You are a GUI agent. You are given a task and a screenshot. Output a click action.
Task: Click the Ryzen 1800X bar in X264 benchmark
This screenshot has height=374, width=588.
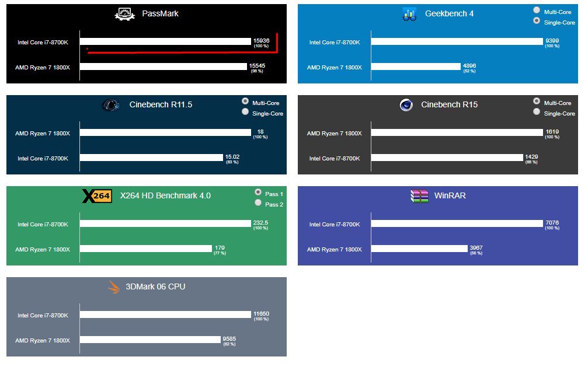coord(146,249)
